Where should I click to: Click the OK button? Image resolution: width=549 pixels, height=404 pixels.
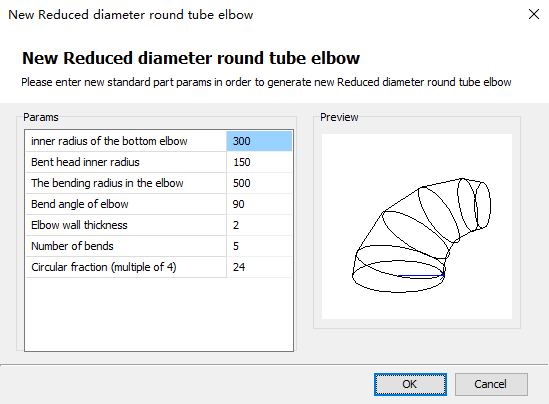pyautogui.click(x=410, y=384)
